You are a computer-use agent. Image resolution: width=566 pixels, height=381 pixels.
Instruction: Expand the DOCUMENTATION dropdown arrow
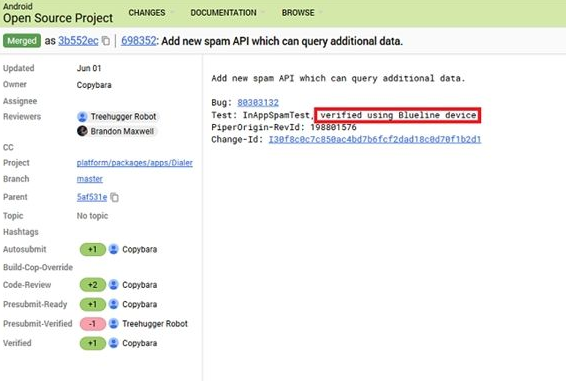point(262,13)
